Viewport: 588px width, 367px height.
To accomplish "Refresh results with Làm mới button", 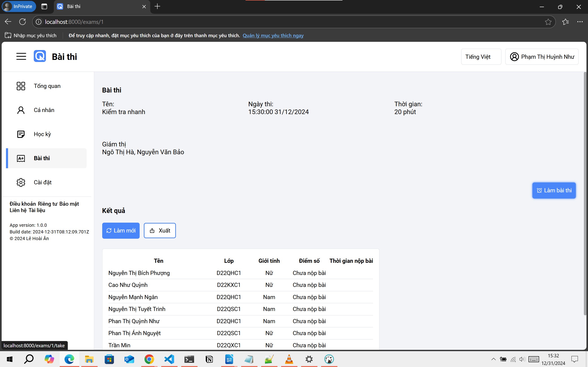I will [x=121, y=231].
